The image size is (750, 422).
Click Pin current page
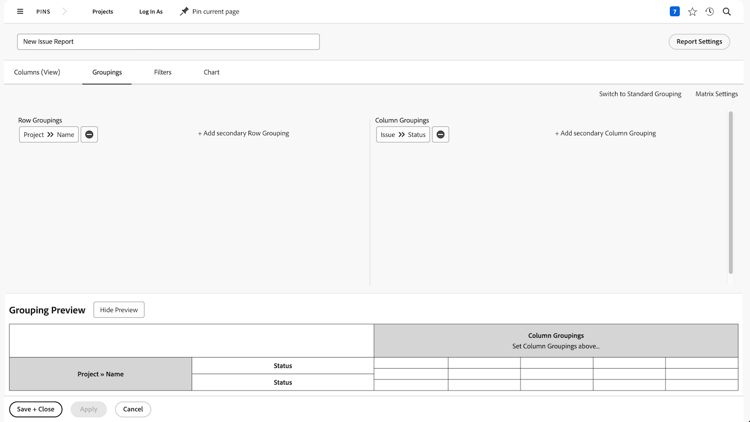click(x=216, y=11)
